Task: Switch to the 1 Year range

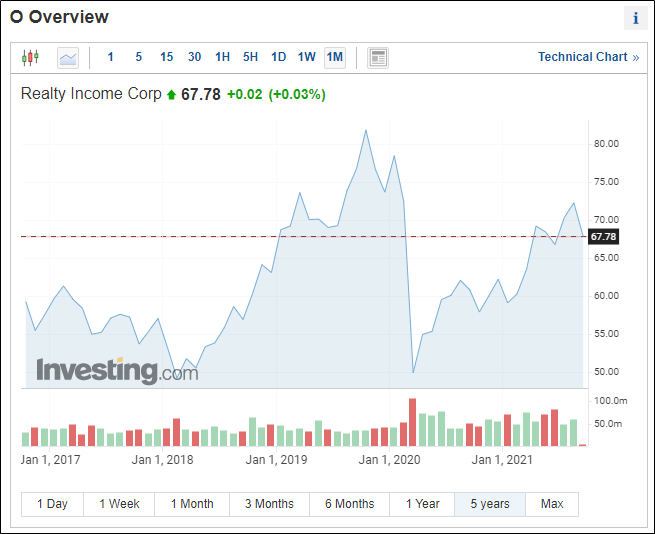Action: [422, 504]
